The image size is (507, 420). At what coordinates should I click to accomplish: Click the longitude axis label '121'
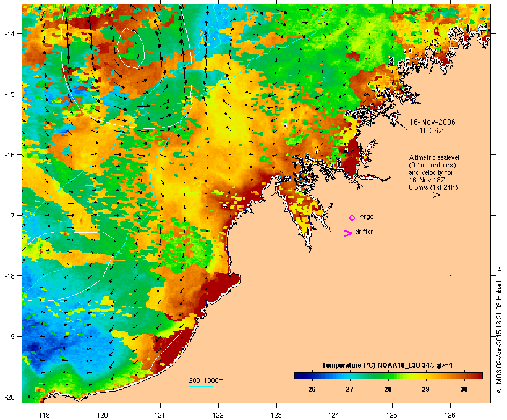click(160, 415)
